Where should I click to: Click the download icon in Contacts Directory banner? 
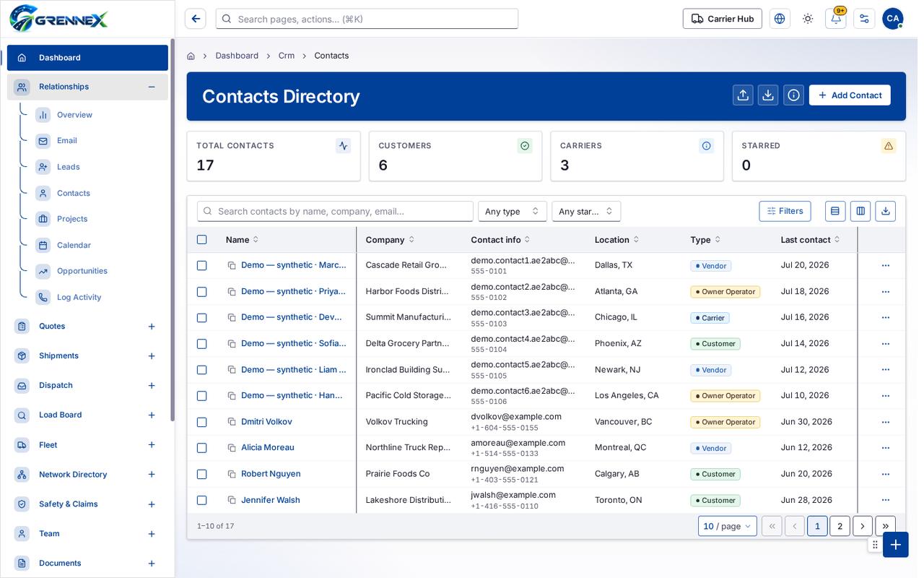pyautogui.click(x=768, y=95)
